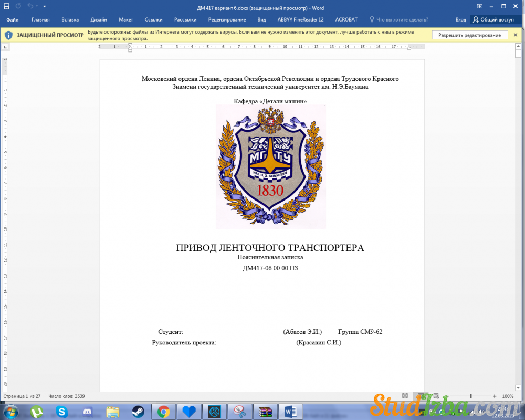Click the vertical scrollbar down arrow

(518, 388)
